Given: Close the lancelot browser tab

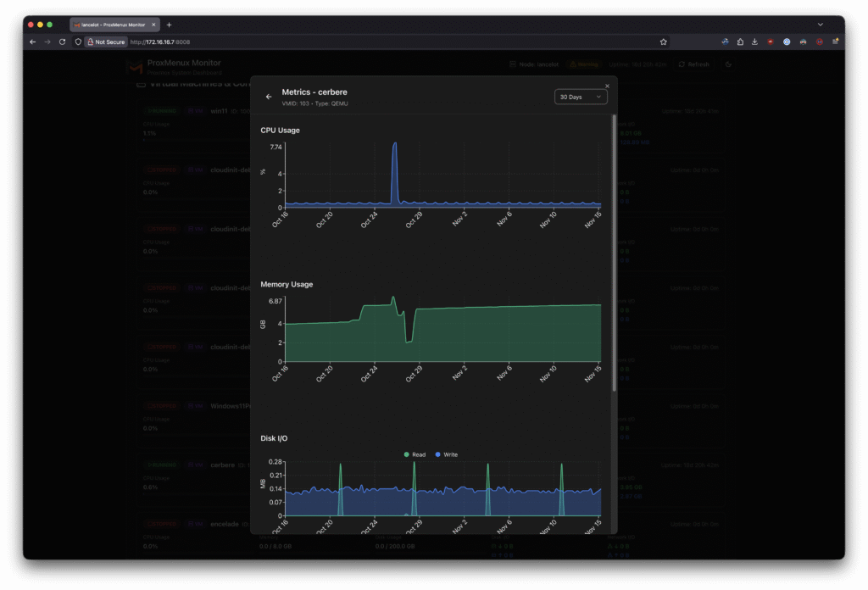Looking at the screenshot, I should [x=153, y=25].
